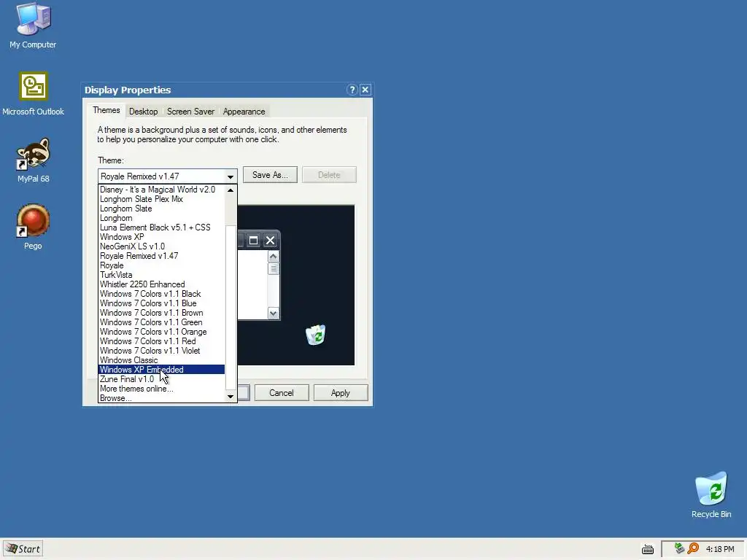This screenshot has height=560, width=747.
Task: Choose Disney - It's a Magical World v2.0
Action: 161,190
